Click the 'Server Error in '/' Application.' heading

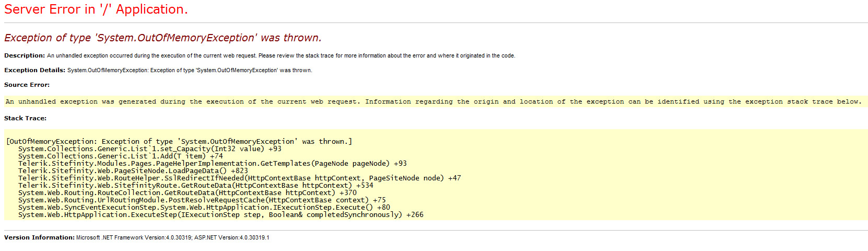(x=96, y=9)
